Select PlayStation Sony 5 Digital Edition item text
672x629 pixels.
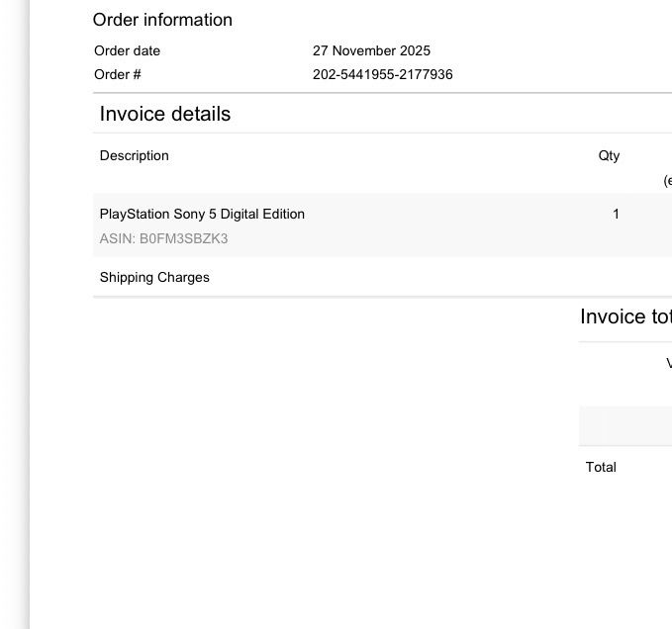(x=202, y=214)
